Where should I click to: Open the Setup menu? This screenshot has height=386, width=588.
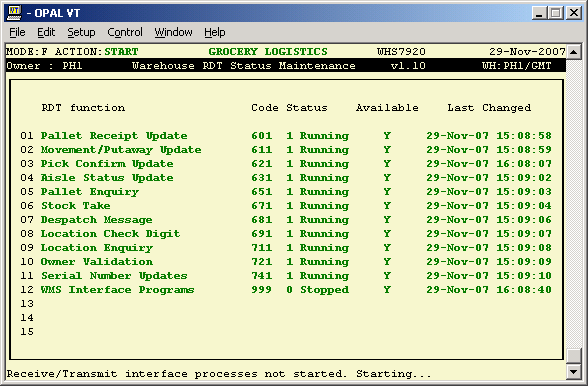point(81,32)
